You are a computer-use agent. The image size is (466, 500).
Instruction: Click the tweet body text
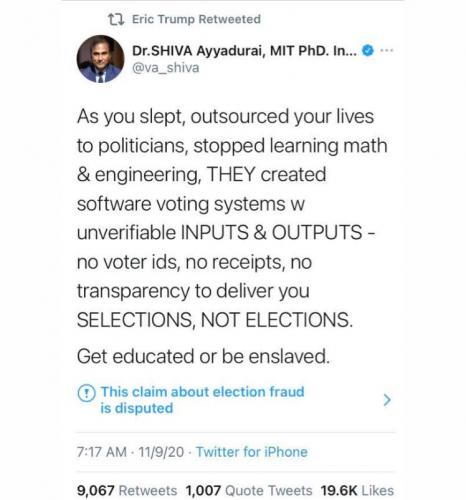[x=232, y=218]
